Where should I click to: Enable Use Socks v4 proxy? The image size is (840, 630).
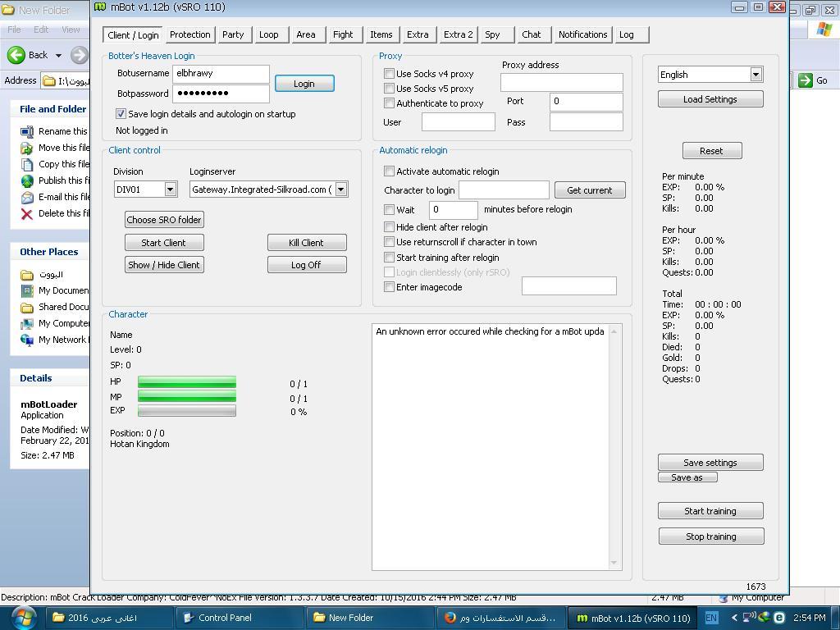coord(390,73)
